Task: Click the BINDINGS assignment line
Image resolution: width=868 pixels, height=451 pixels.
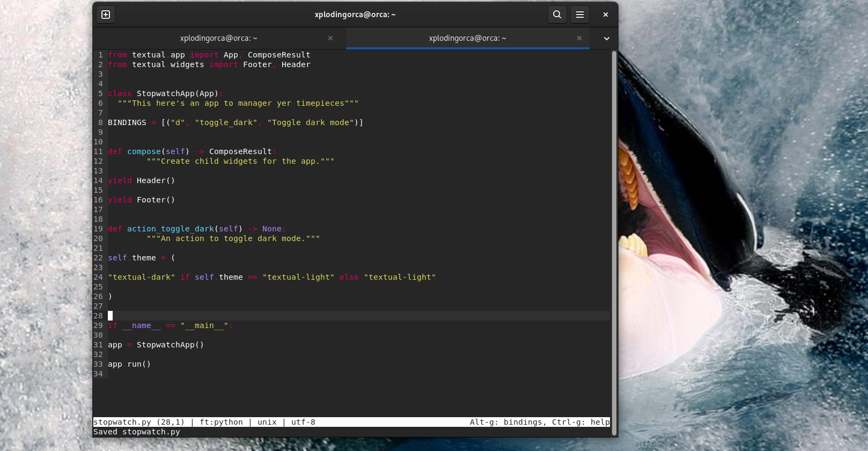Action: 236,122
